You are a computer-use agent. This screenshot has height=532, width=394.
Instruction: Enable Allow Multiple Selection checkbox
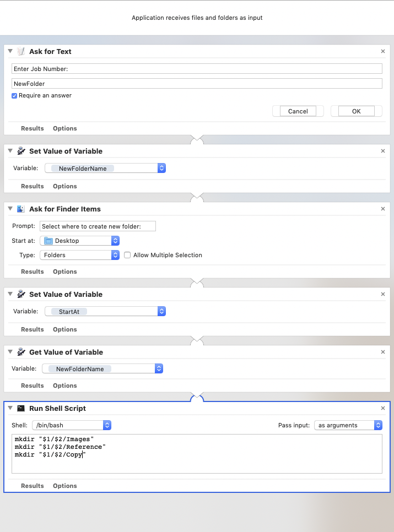click(x=127, y=255)
